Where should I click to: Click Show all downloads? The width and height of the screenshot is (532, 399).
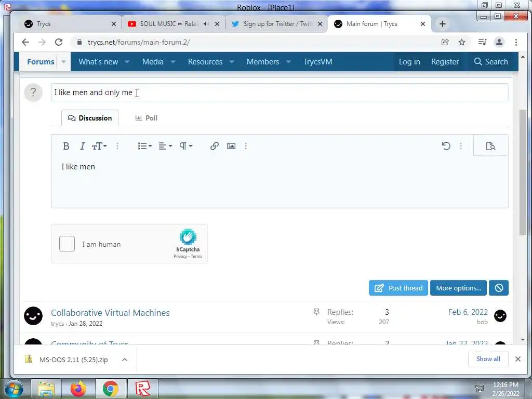[x=488, y=359]
